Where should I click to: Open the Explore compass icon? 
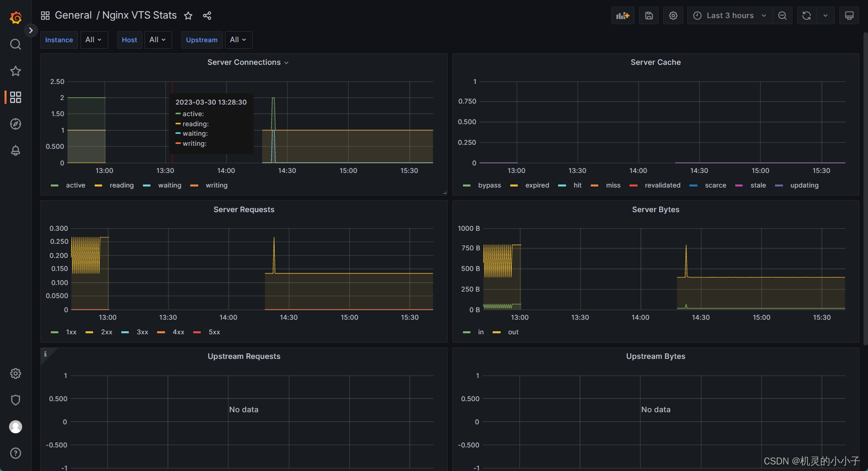point(16,124)
